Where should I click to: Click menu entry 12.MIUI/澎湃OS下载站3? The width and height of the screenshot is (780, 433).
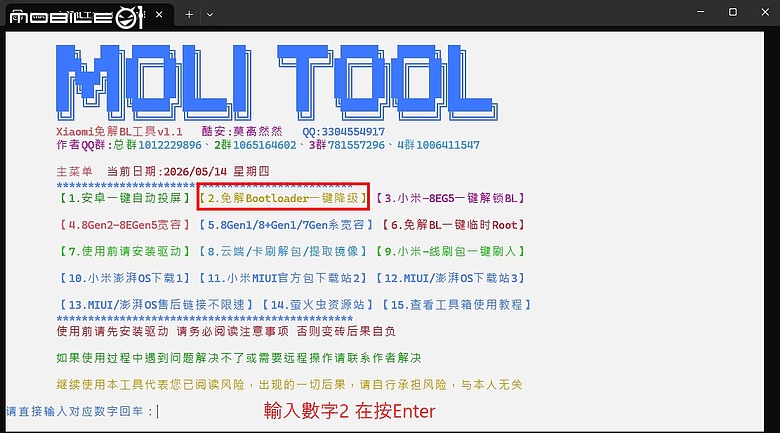pos(450,278)
